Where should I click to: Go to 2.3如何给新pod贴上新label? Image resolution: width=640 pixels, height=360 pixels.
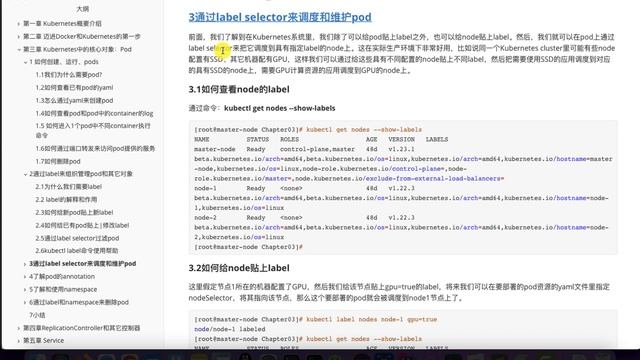point(74,212)
